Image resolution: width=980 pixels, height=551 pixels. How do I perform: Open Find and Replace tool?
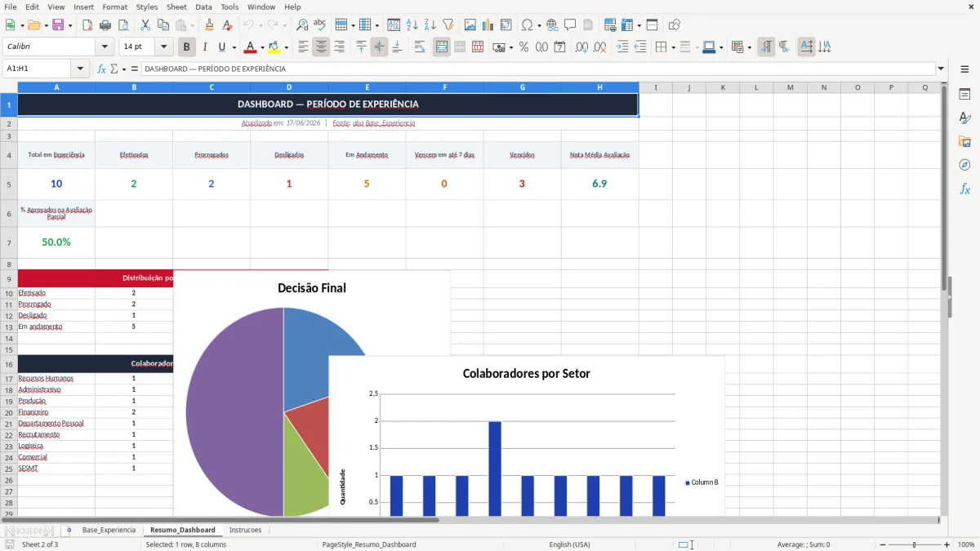302,25
